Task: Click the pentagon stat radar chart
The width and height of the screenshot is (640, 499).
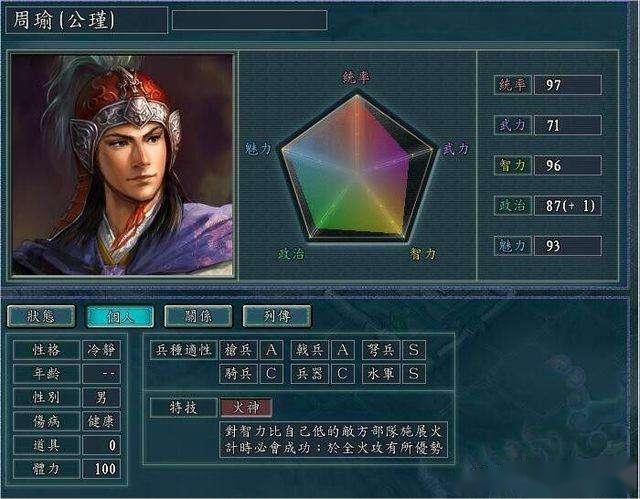Action: (x=358, y=167)
